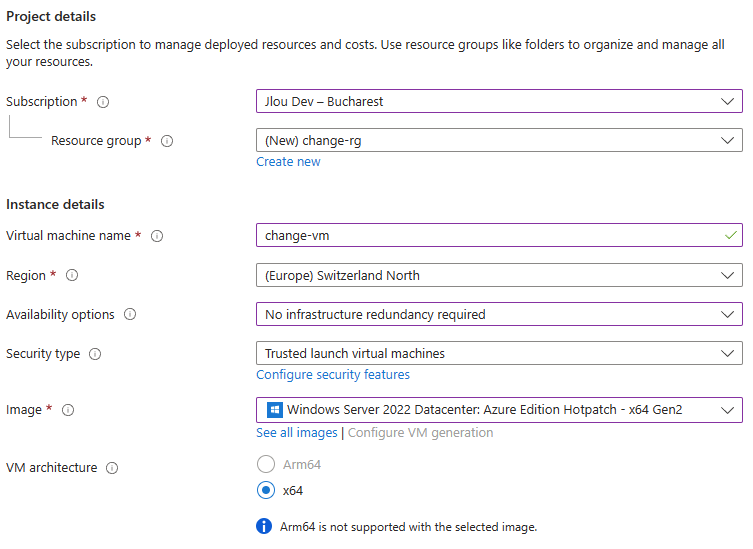Click the Image info icon
753x549 pixels.
coord(68,410)
